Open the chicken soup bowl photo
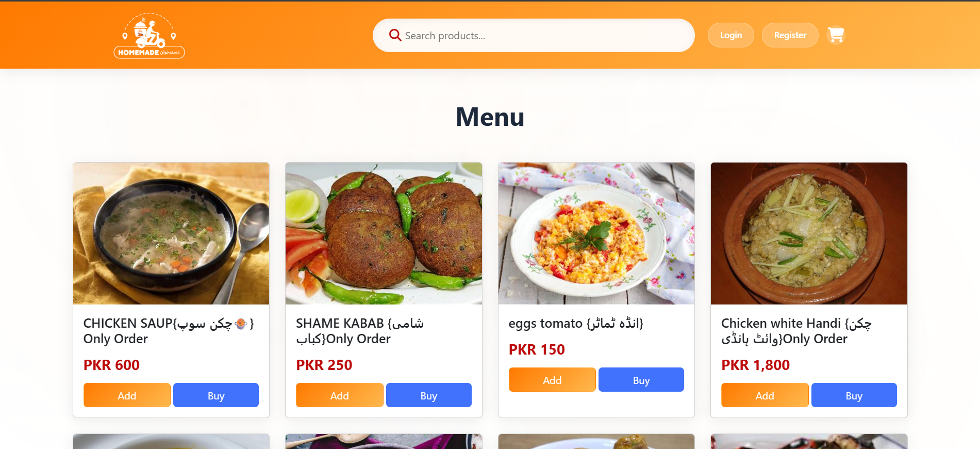Screen dimensions: 980x449 pyautogui.click(x=171, y=233)
